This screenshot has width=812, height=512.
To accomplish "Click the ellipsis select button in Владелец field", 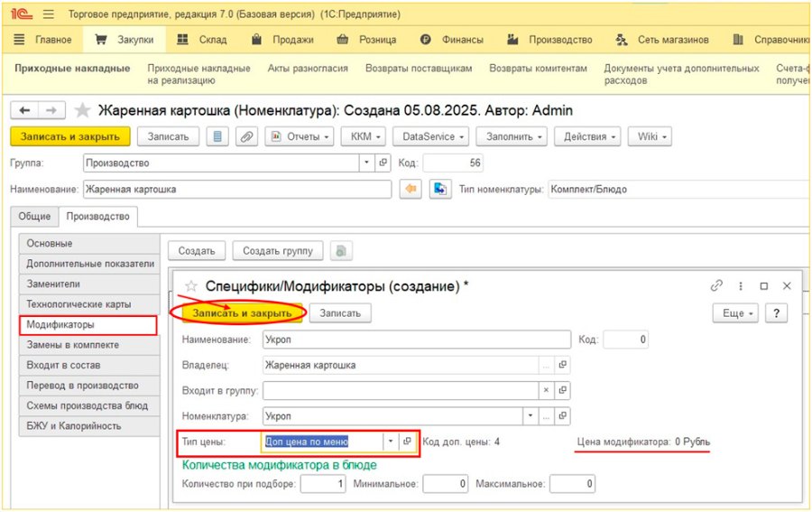I will [546, 365].
